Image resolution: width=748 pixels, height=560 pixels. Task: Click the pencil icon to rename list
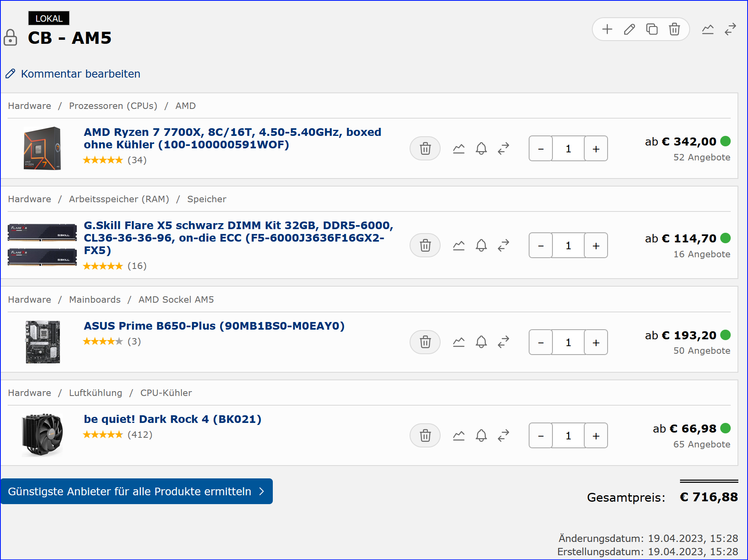tap(630, 29)
